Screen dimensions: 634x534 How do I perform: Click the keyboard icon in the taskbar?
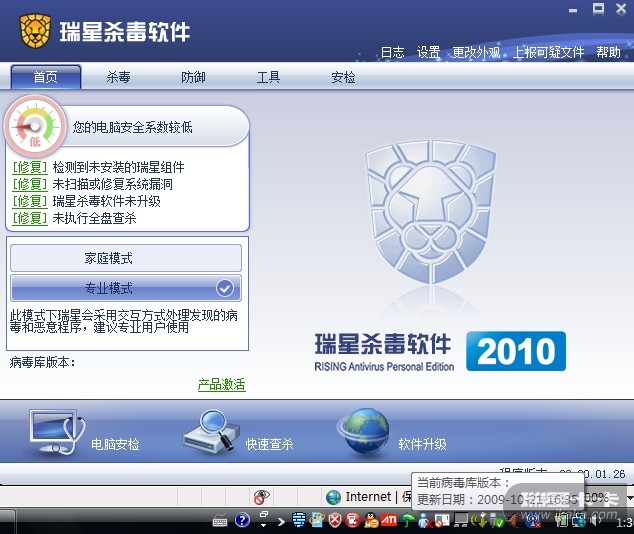pos(220,521)
